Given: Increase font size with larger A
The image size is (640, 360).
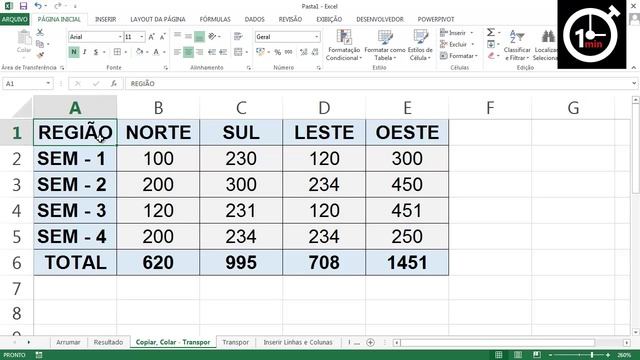Looking at the screenshot, I should [x=151, y=37].
